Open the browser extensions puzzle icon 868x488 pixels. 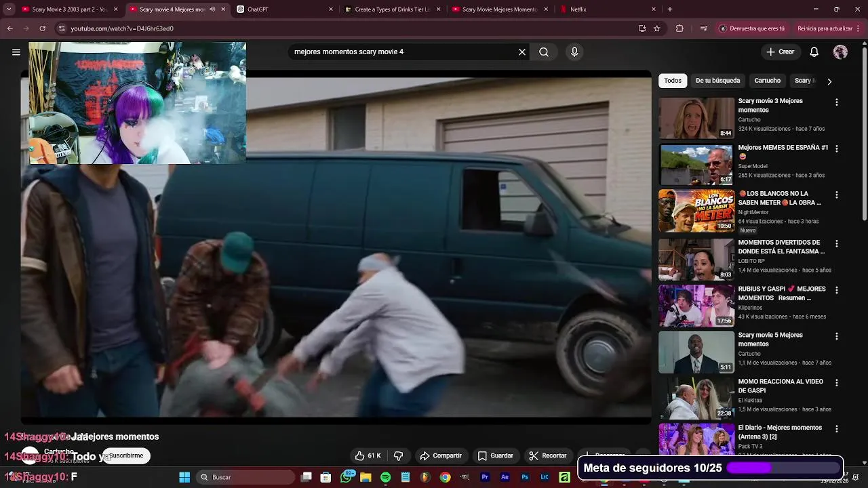coord(679,28)
